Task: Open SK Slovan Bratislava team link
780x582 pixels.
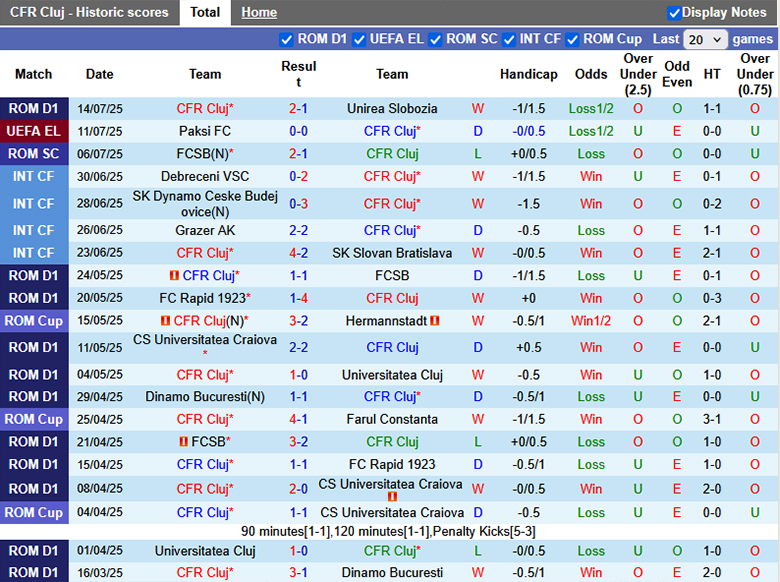Action: click(x=392, y=253)
